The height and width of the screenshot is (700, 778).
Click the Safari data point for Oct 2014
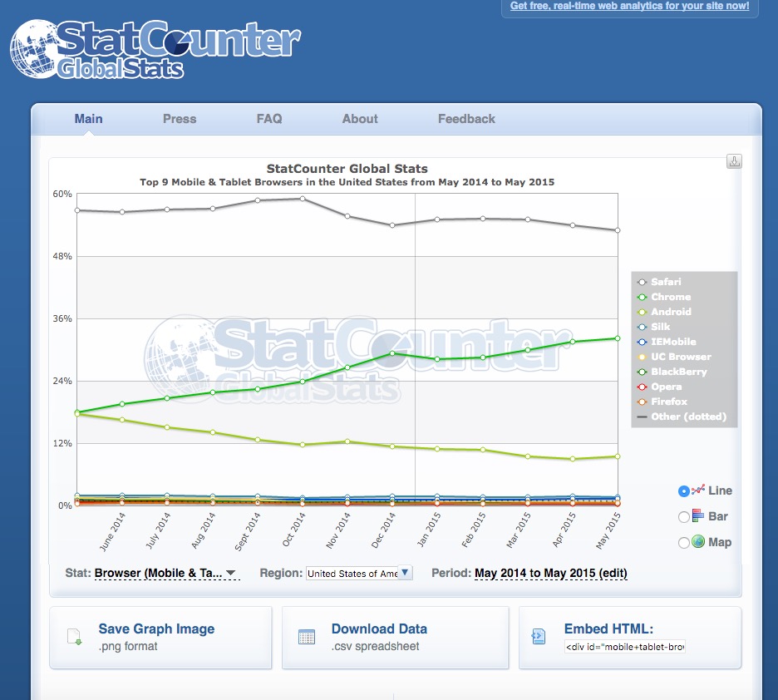tap(303, 199)
